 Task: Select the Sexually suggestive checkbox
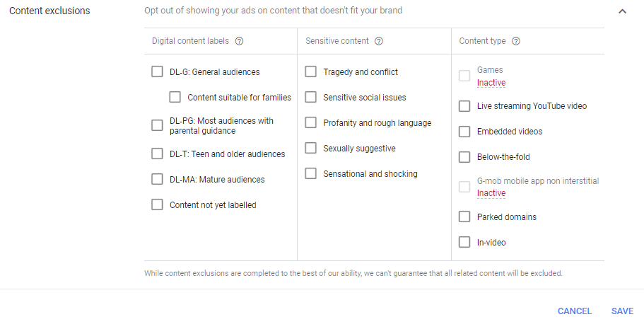click(310, 148)
